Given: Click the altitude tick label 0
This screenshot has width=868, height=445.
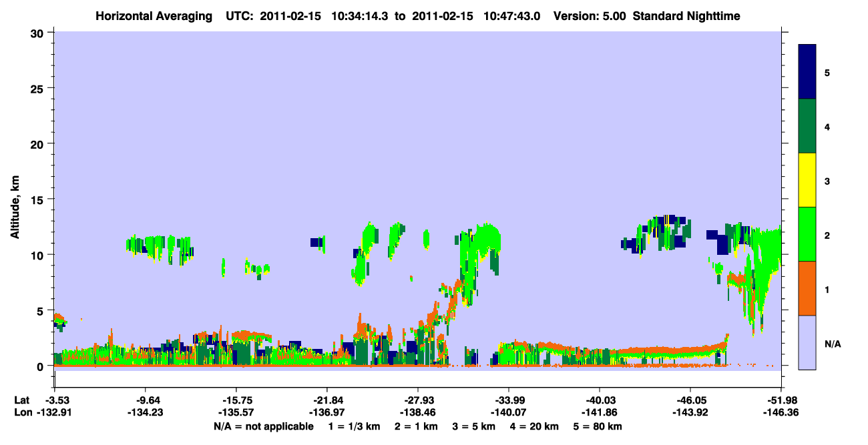Looking at the screenshot, I should (41, 366).
